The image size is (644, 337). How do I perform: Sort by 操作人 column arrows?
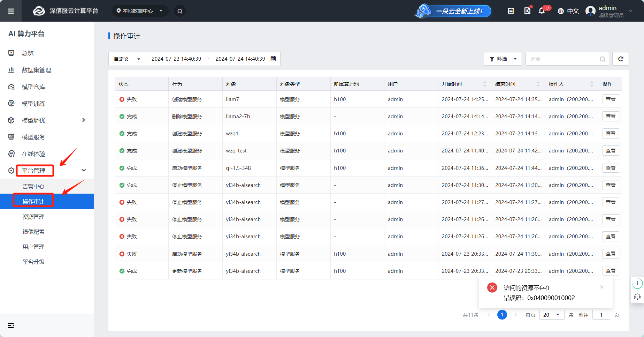click(x=592, y=84)
